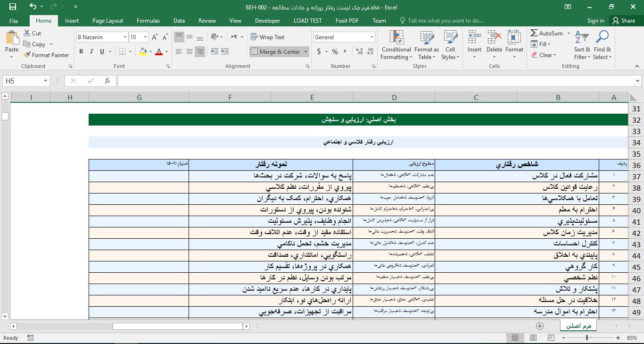Toggle Bold formatting

coord(81,51)
